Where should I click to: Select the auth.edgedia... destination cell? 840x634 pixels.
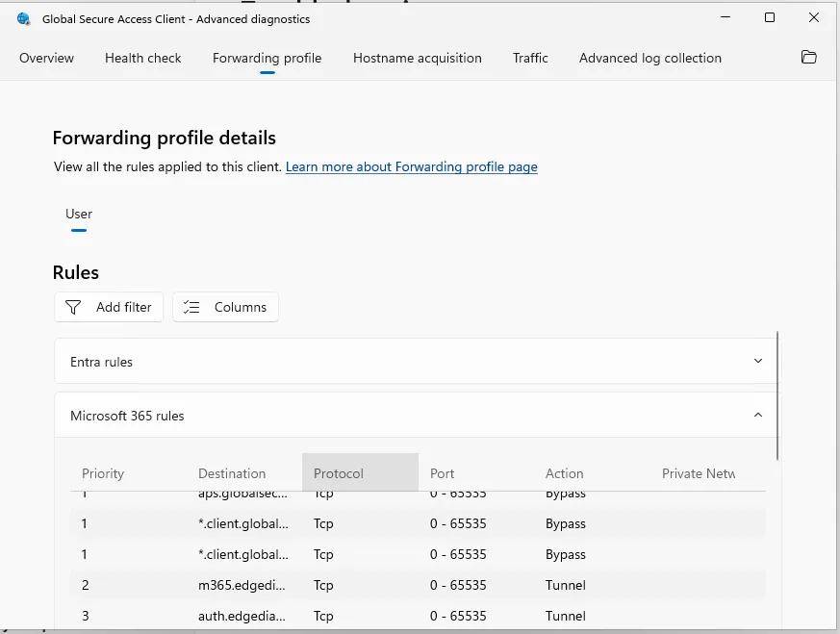pos(242,616)
